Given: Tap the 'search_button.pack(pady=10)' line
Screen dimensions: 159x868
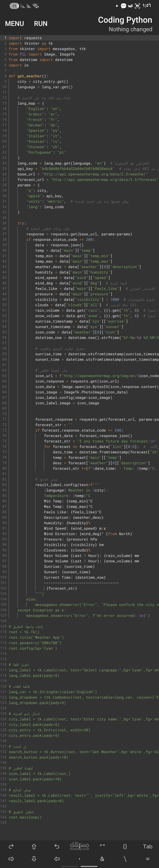Looking at the screenshot, I should [38, 757].
